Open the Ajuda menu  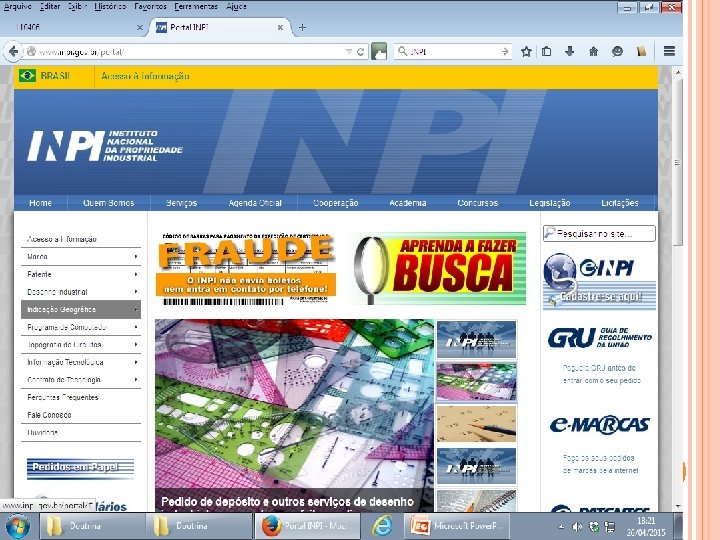point(236,6)
